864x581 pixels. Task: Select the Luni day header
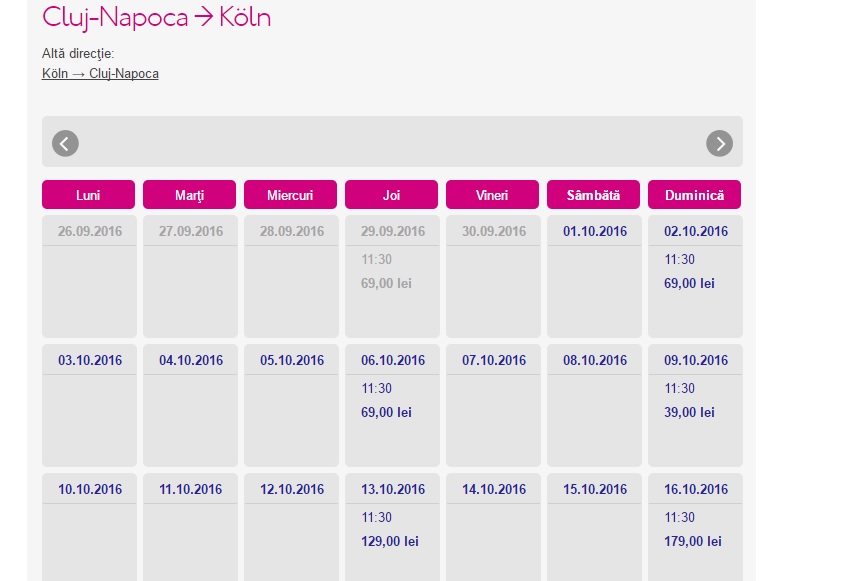point(88,195)
